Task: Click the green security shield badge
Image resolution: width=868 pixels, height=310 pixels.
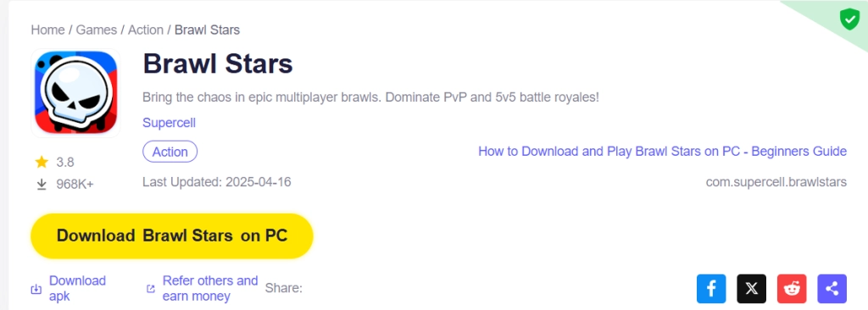Action: pos(849,19)
